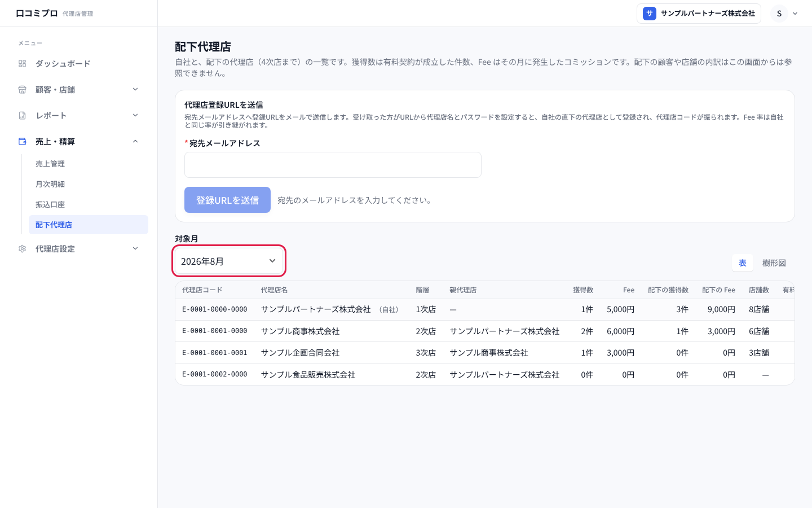Click the dashboard grid icon in sidebar
The image size is (812, 508).
[23, 64]
